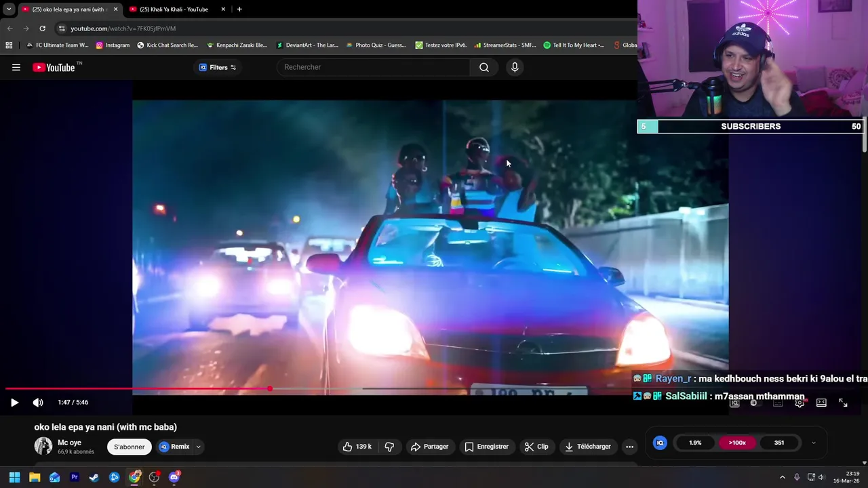
Task: Show hidden system tray icons chevron
Action: click(782, 477)
